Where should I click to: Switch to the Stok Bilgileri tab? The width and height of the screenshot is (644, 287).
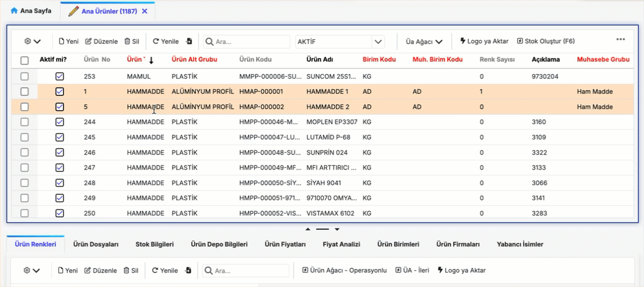tap(154, 245)
